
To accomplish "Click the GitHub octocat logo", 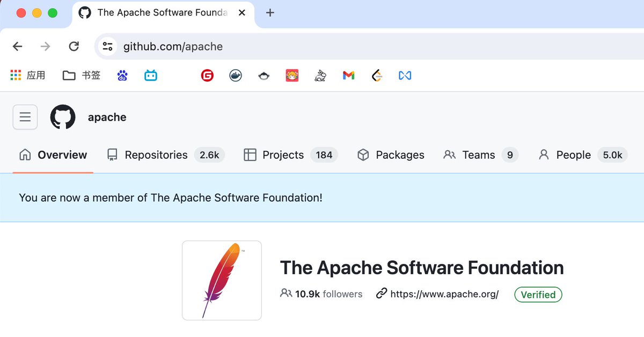I will coord(63,117).
